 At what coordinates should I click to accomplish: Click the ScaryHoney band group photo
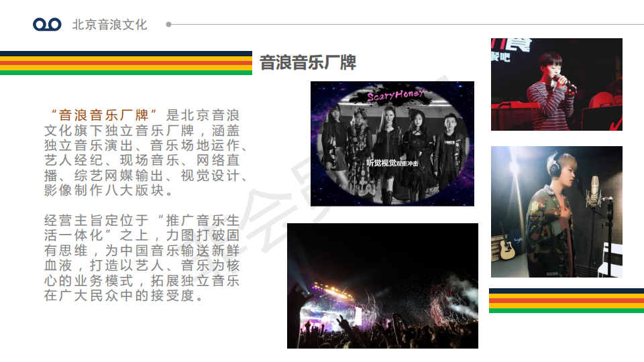[x=392, y=143]
